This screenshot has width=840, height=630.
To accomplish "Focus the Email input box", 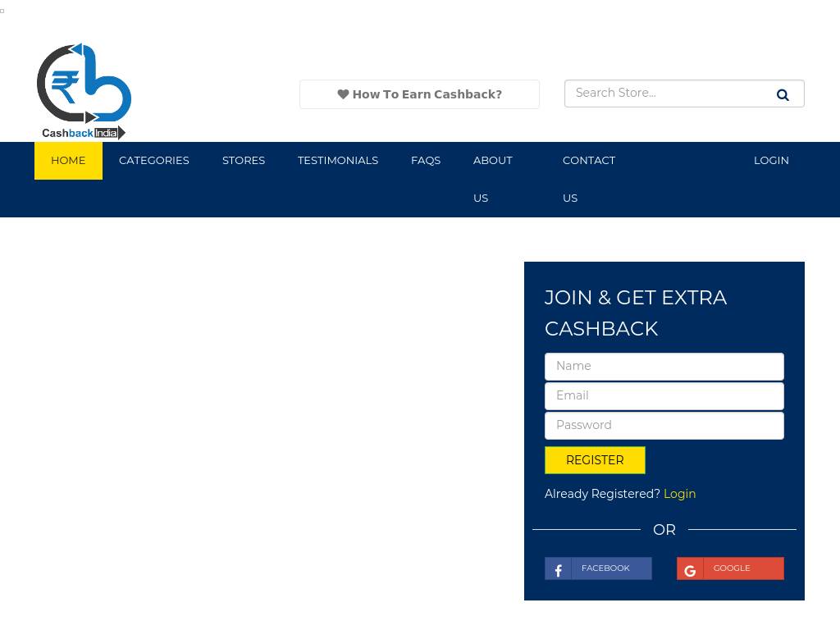I will pyautogui.click(x=664, y=396).
